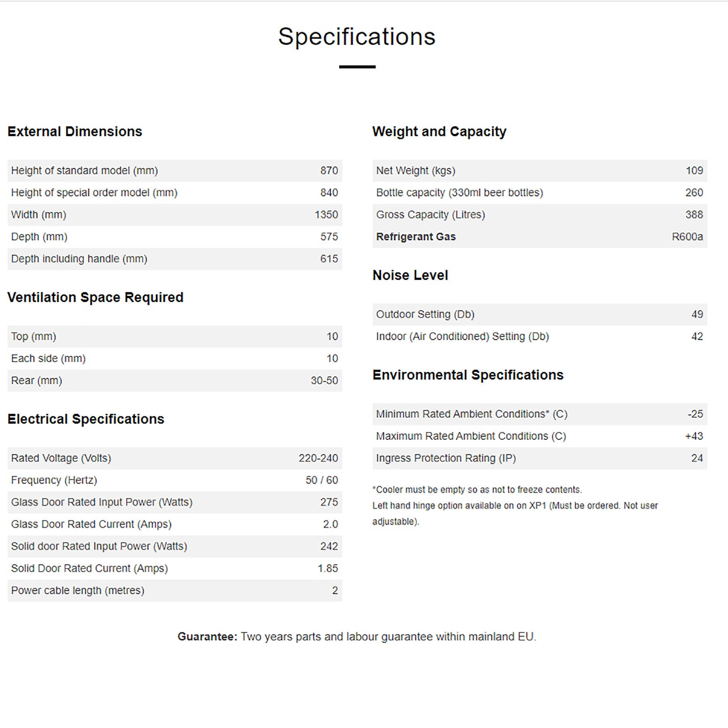Select the Rear (mm) ventilation row

pyautogui.click(x=174, y=381)
